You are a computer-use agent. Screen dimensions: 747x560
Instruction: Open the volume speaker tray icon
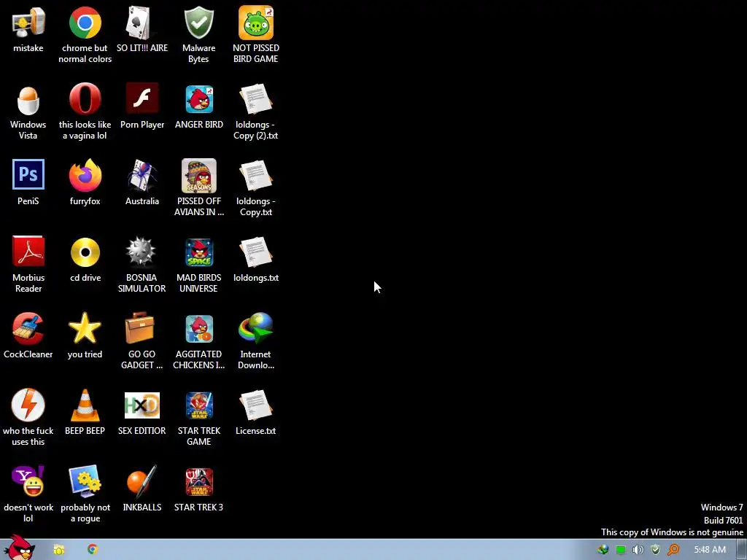pos(638,550)
